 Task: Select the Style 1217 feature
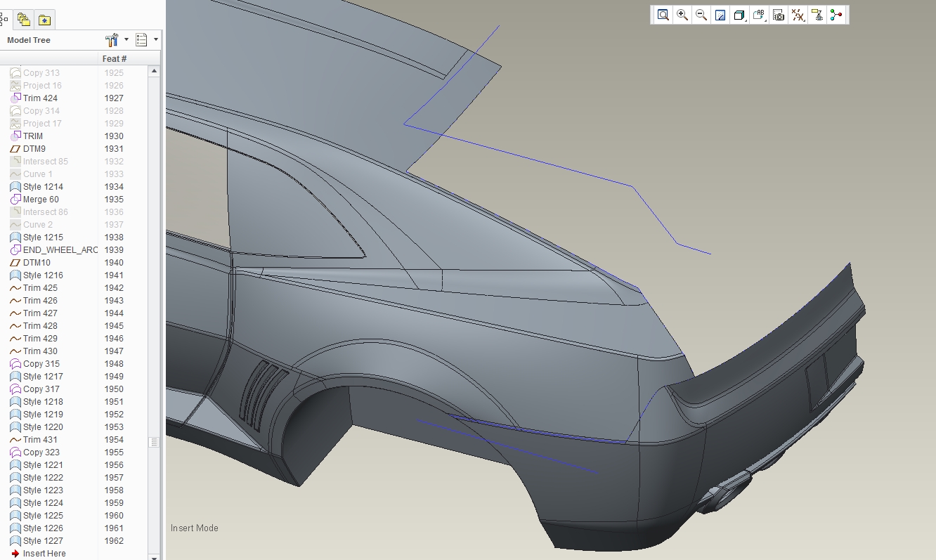43,377
